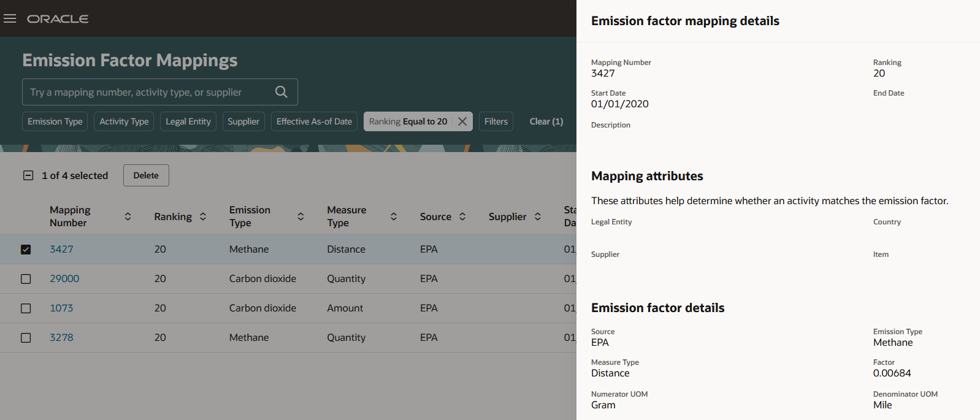Select the checkbox for mapping 29000
The width and height of the screenshot is (980, 420).
26,279
